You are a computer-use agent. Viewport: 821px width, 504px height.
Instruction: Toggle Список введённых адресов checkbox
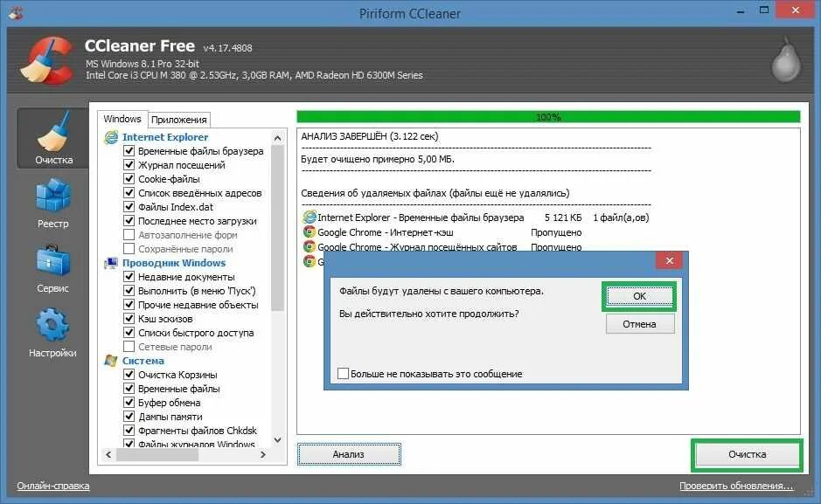click(129, 192)
